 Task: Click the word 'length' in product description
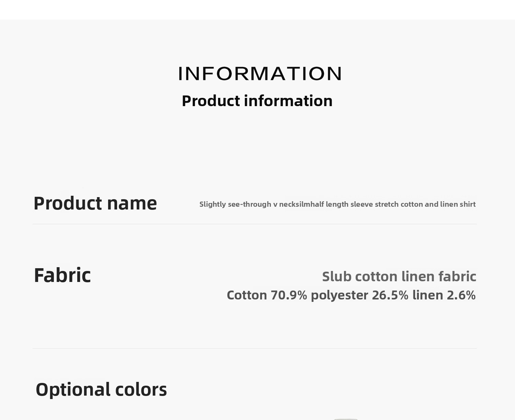[337, 204]
